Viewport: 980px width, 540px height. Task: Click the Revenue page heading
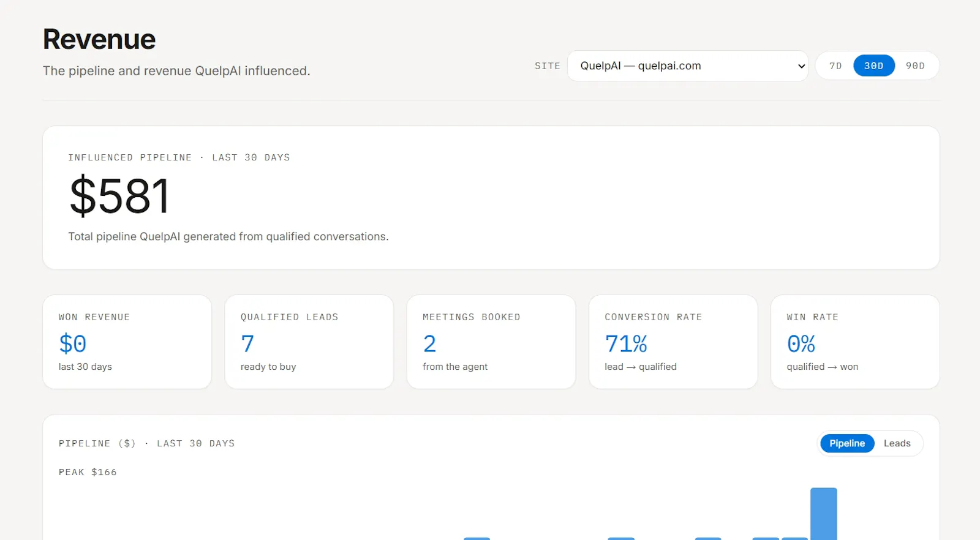point(99,39)
